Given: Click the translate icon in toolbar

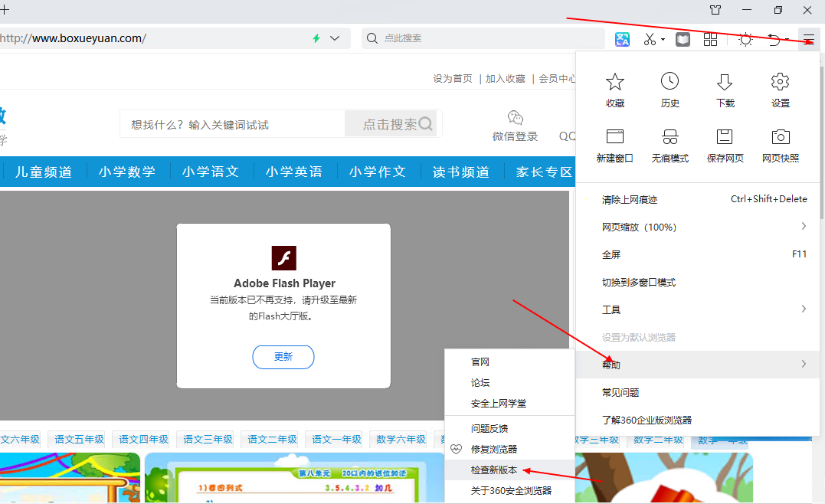Looking at the screenshot, I should pyautogui.click(x=622, y=39).
